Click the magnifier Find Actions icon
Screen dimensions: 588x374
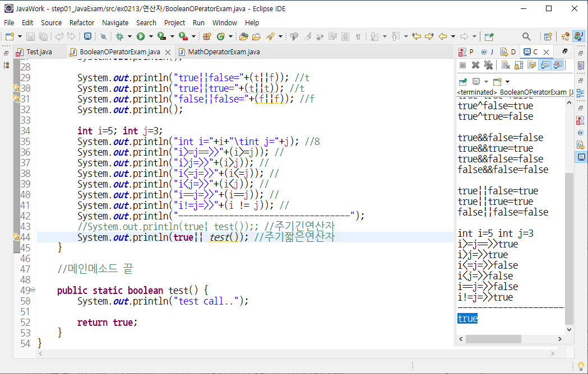click(x=526, y=36)
